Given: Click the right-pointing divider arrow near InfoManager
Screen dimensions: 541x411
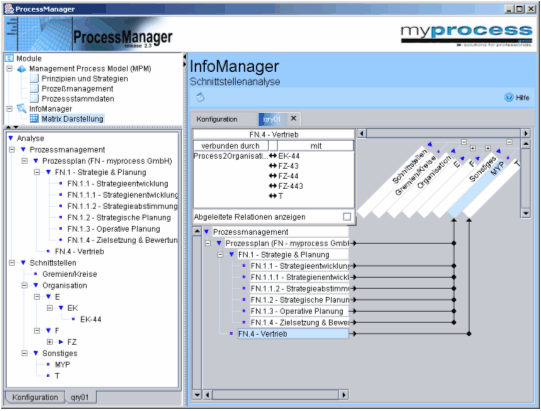Looking at the screenshot, I should point(185,65).
